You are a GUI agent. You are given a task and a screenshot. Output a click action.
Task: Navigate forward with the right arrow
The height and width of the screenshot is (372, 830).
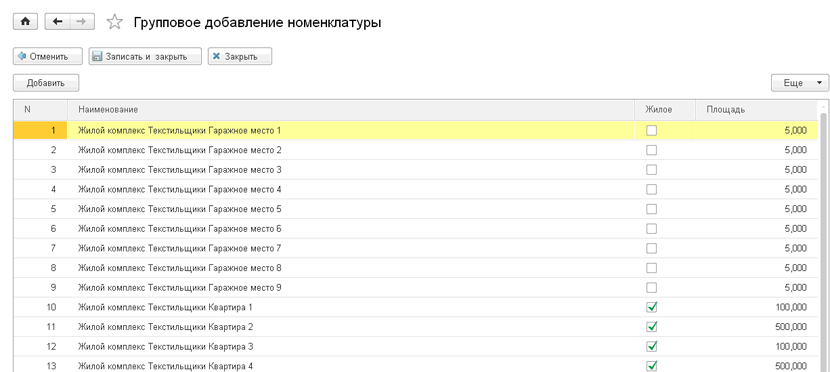(82, 22)
